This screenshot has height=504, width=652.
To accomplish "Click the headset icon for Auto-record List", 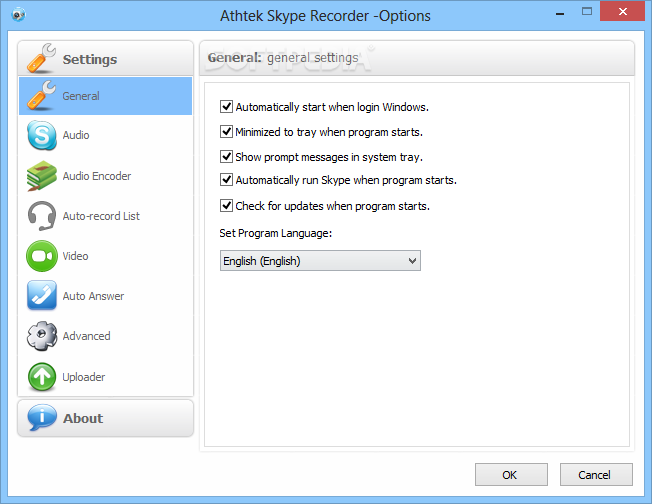I will click(x=42, y=216).
